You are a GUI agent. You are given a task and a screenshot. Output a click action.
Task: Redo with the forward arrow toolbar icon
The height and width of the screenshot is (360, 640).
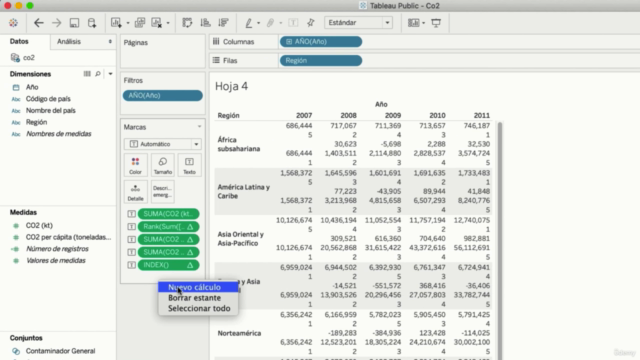click(56, 23)
